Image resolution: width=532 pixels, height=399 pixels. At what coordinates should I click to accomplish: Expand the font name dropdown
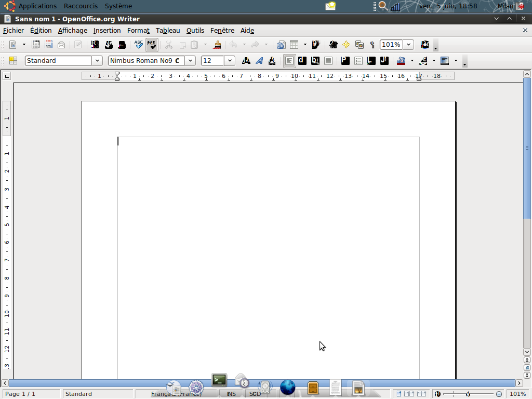(x=190, y=61)
